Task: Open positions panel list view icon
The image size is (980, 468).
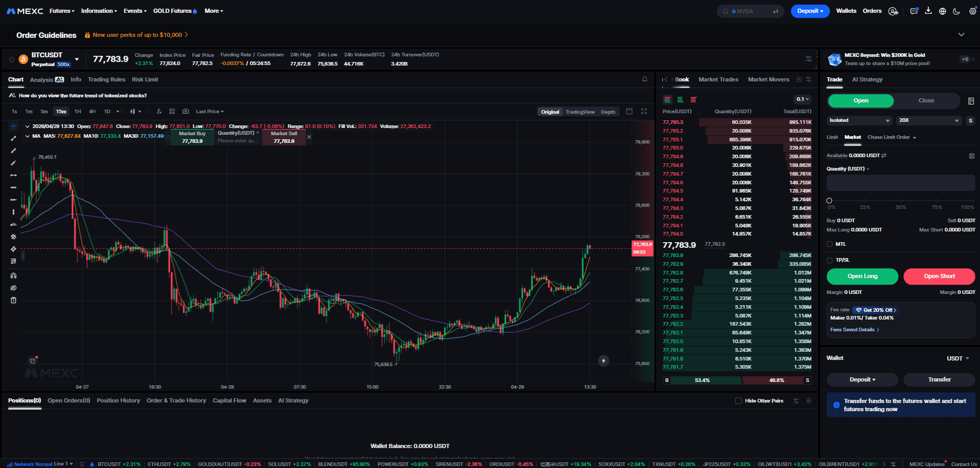Action: tap(808, 401)
